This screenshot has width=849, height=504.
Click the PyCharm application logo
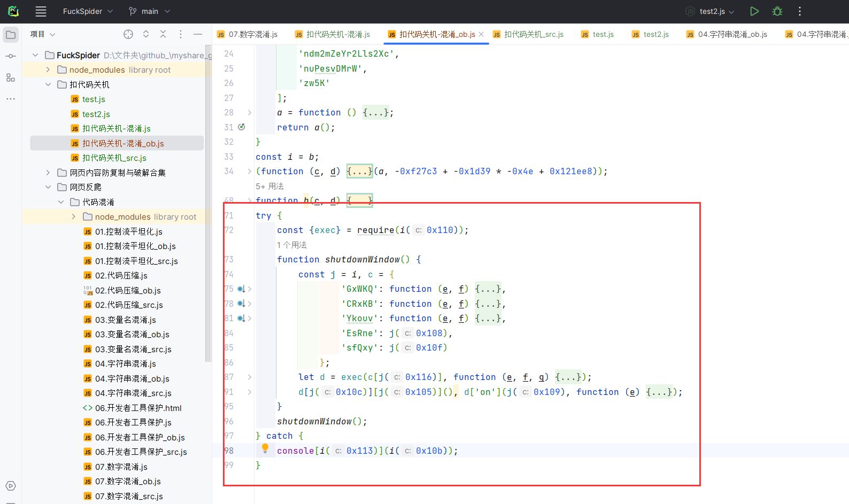click(x=13, y=11)
